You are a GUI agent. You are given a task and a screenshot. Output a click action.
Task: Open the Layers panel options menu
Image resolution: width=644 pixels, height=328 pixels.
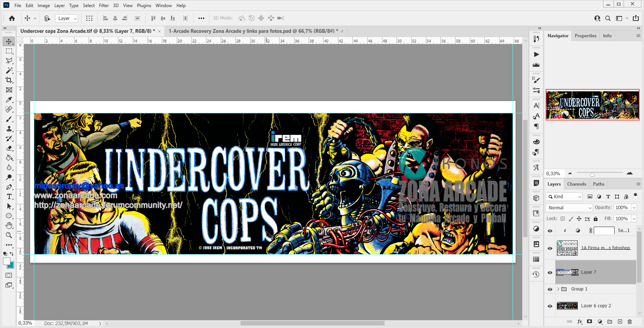click(638, 184)
